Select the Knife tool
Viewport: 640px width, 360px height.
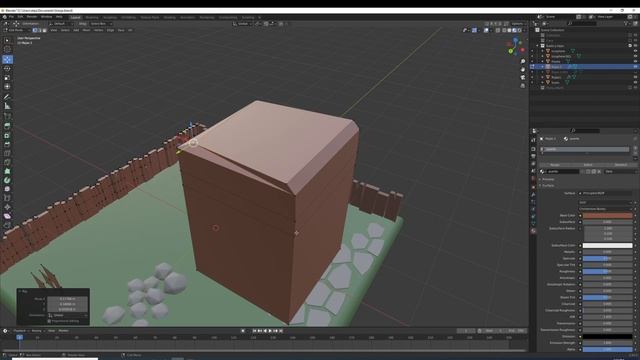(x=7, y=162)
